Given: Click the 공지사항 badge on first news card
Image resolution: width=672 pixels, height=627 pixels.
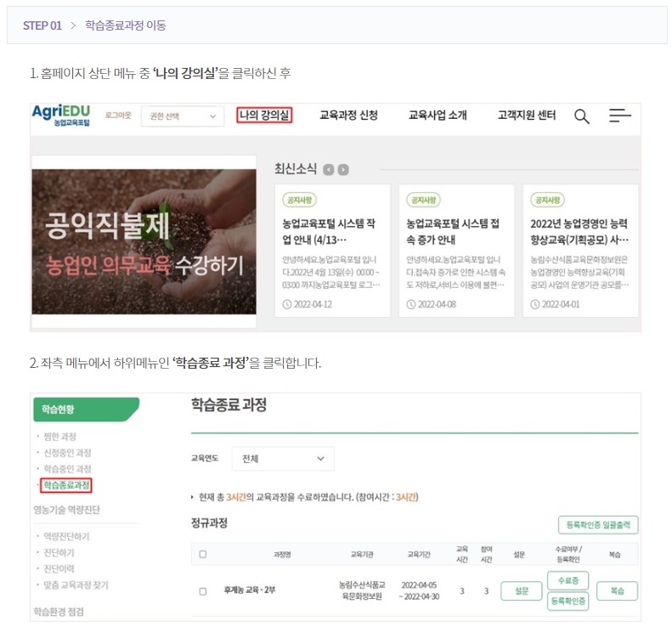Looking at the screenshot, I should click(299, 200).
